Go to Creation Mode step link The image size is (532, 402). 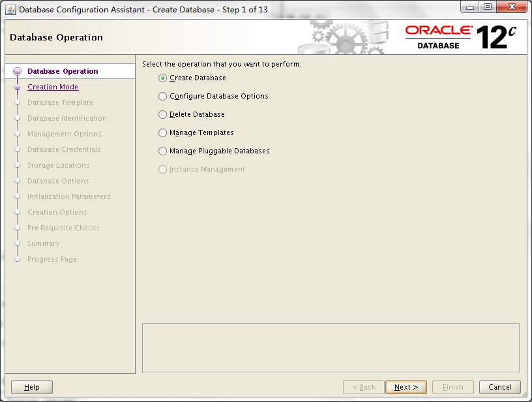click(53, 87)
